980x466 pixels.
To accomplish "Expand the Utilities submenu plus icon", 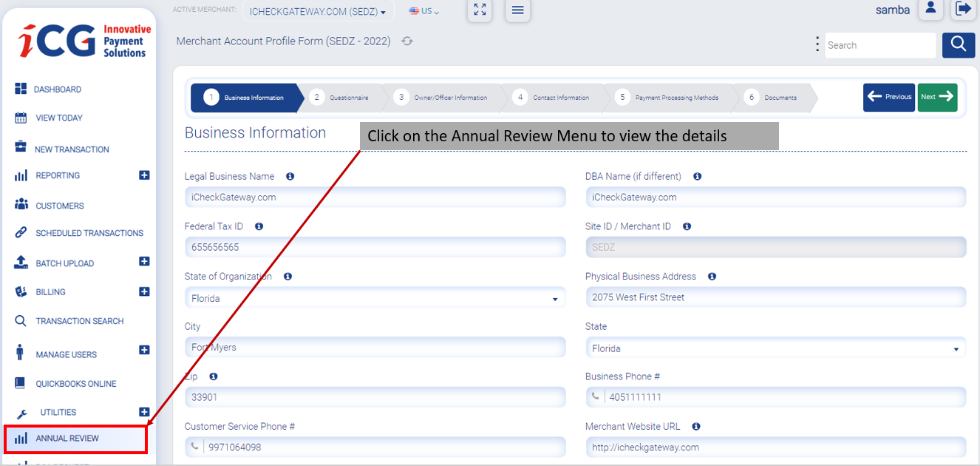I will [144, 412].
